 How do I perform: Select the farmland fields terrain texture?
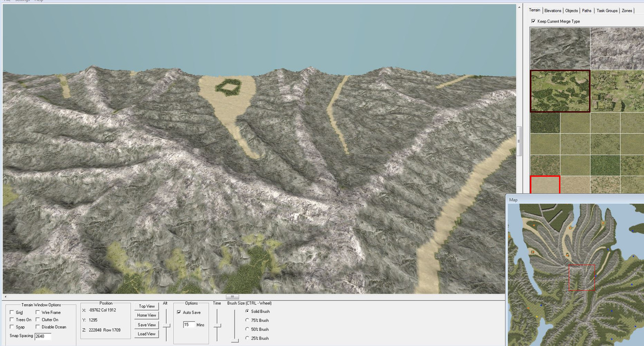[617, 91]
